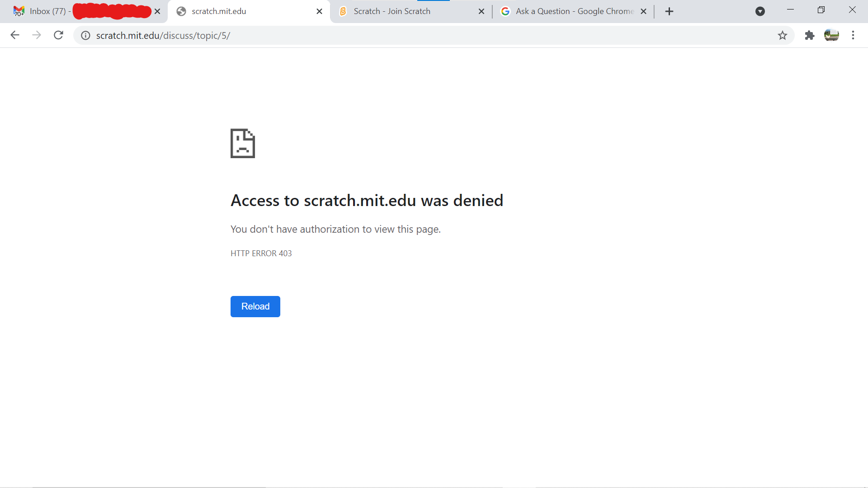
Task: Toggle the bookmark star for this page
Action: (x=783, y=35)
